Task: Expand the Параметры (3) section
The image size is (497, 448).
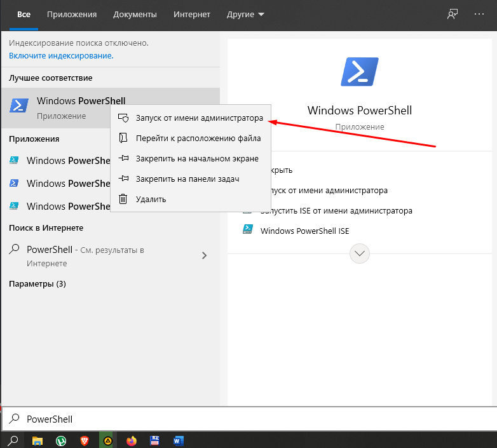Action: 37,284
